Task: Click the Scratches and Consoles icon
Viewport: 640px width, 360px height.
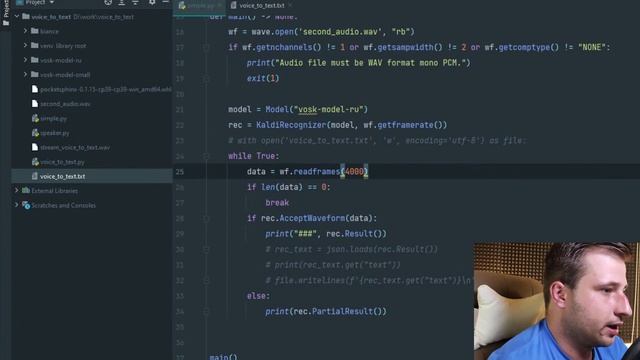Action: click(26, 205)
